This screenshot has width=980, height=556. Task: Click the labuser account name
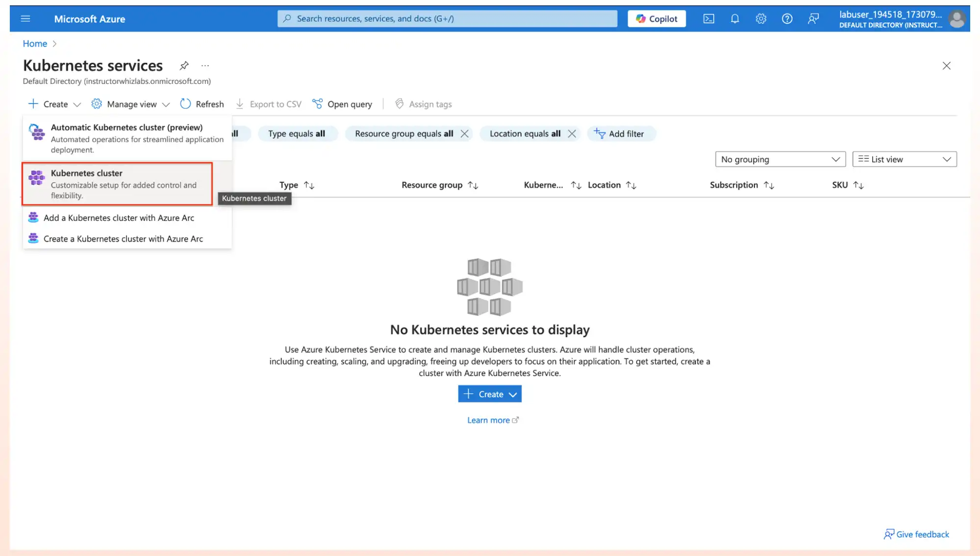coord(890,15)
